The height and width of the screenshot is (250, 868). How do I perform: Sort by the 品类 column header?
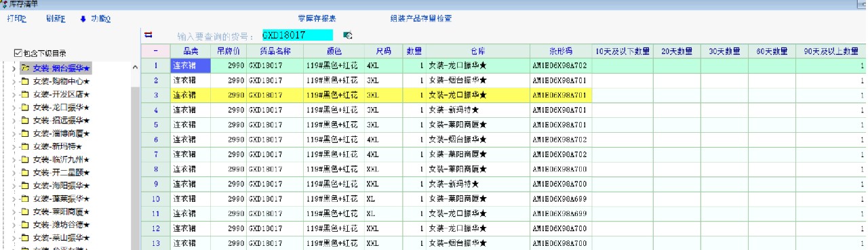pos(191,51)
